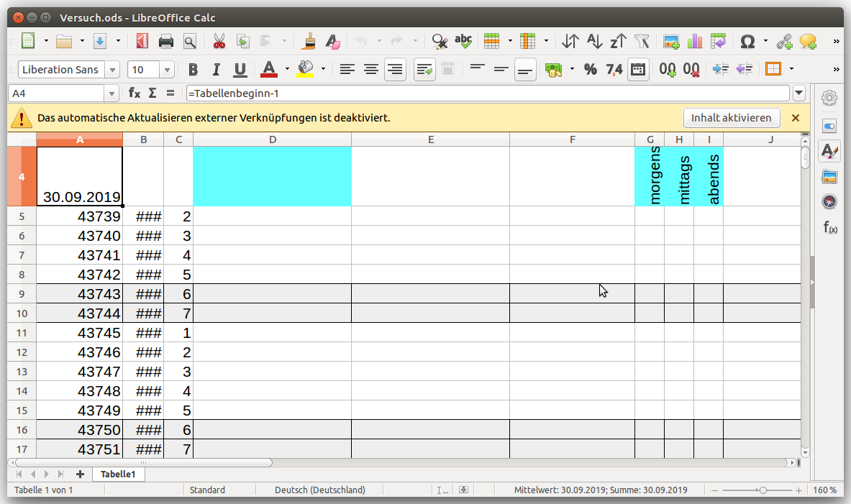Click the Save document icon
The height and width of the screenshot is (504, 851).
click(x=100, y=41)
